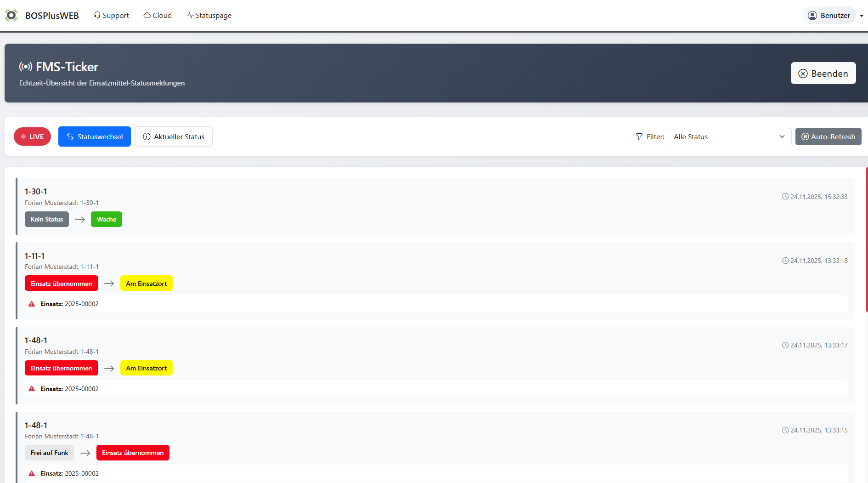The image size is (868, 483).
Task: Enable Auto-Refresh
Action: coord(828,136)
